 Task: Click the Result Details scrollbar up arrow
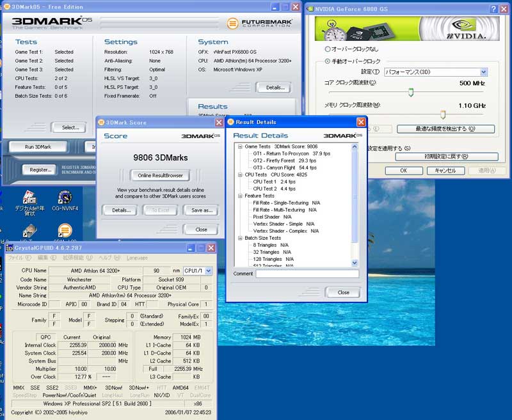[355, 147]
